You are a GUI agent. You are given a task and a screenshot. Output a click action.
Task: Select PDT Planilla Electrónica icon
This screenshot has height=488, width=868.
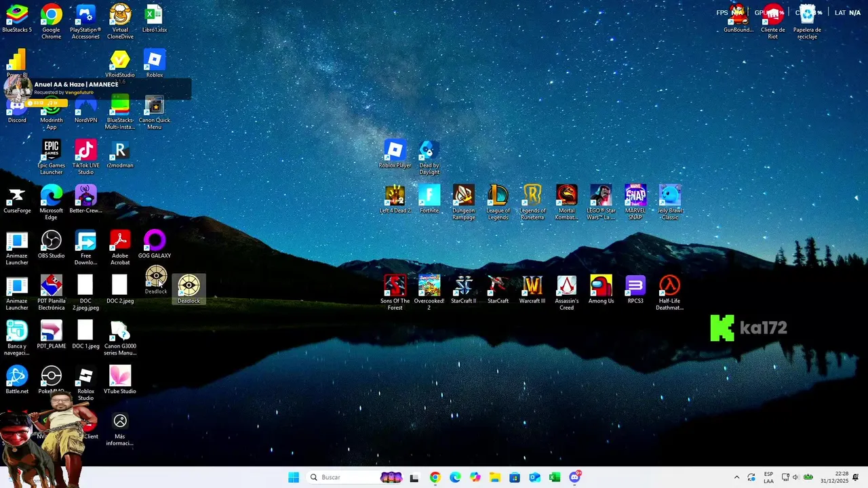click(x=52, y=293)
